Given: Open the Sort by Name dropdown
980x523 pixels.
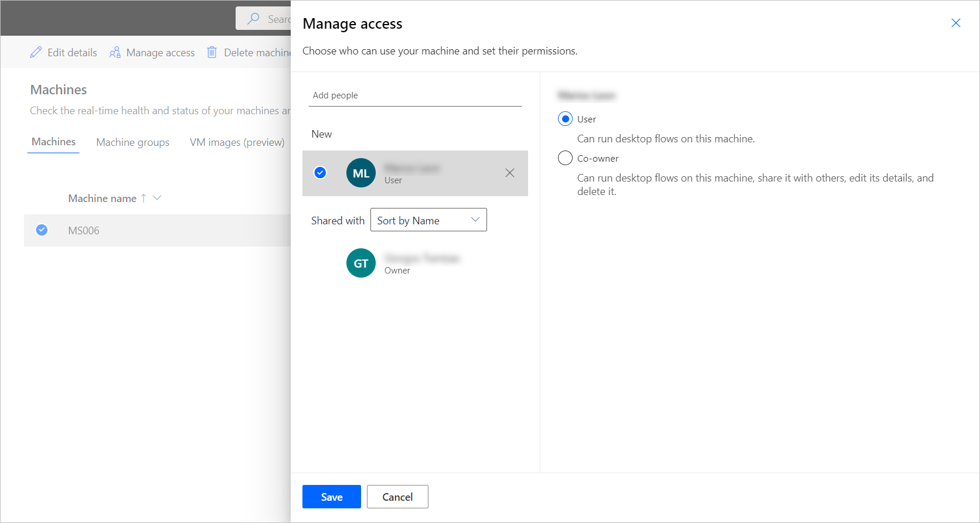Looking at the screenshot, I should coord(428,220).
